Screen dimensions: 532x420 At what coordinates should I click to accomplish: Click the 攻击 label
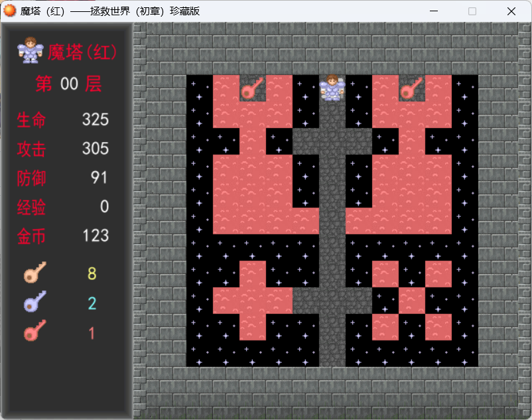pos(31,149)
